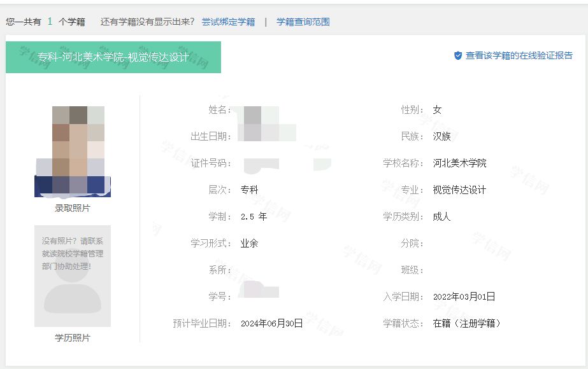Click the 学历照片 caption

pyautogui.click(x=73, y=338)
